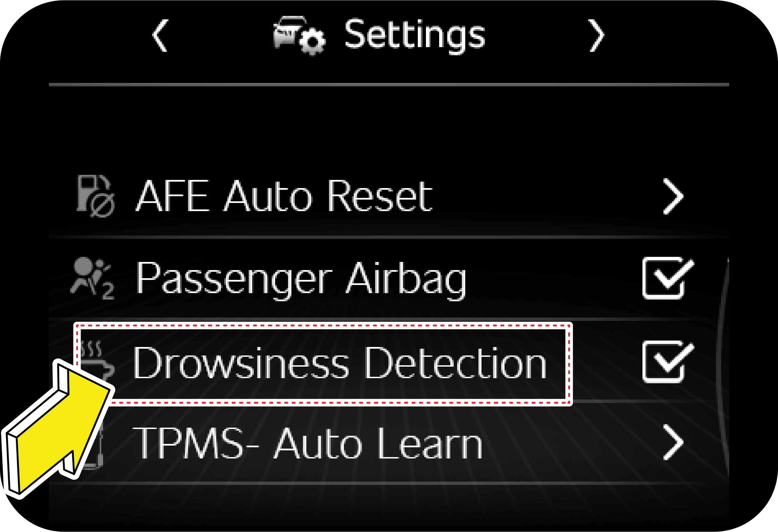
Task: Select the Passenger Airbag menu item
Action: point(301,279)
